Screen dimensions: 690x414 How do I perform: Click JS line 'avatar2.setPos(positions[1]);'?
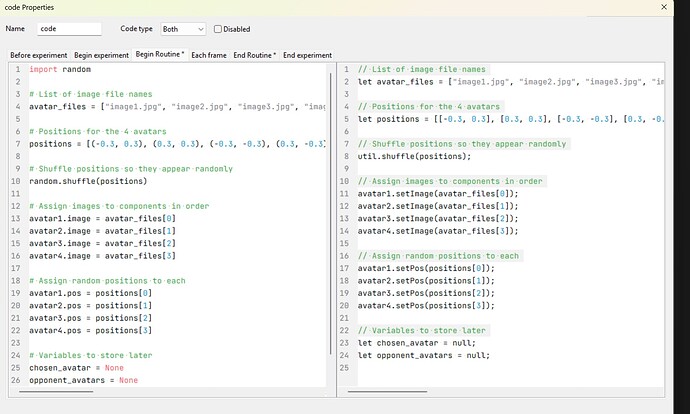(x=426, y=280)
